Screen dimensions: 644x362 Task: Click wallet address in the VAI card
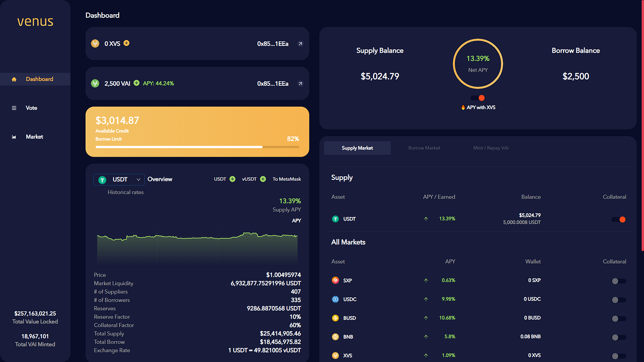click(x=273, y=84)
